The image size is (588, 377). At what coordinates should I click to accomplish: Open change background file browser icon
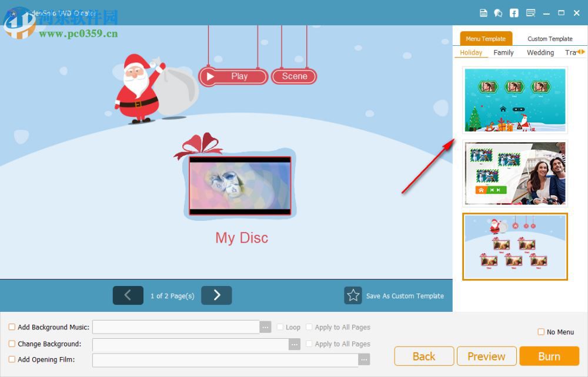(x=293, y=344)
